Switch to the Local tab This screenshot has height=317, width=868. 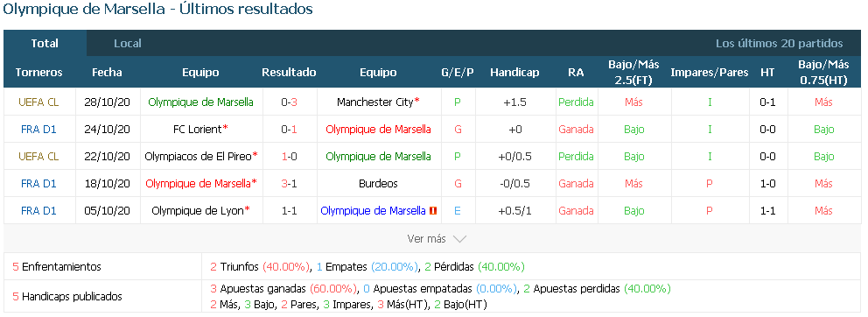[128, 43]
